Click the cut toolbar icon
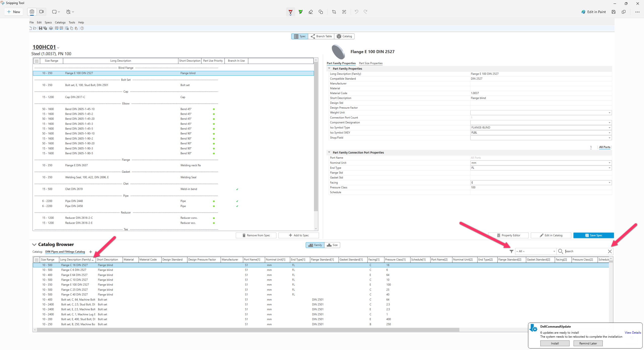The image size is (644, 350). pyautogui.click(x=67, y=28)
